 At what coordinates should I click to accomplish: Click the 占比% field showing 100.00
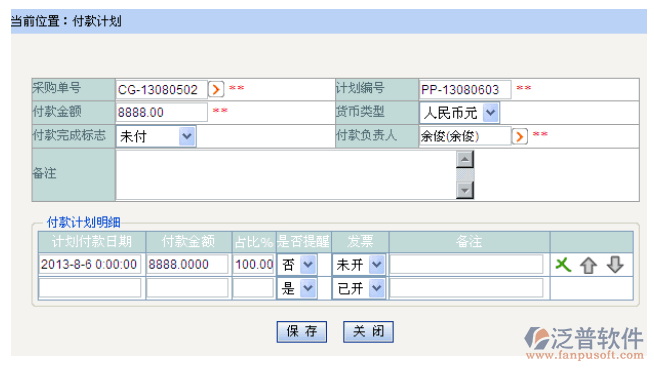(x=253, y=264)
